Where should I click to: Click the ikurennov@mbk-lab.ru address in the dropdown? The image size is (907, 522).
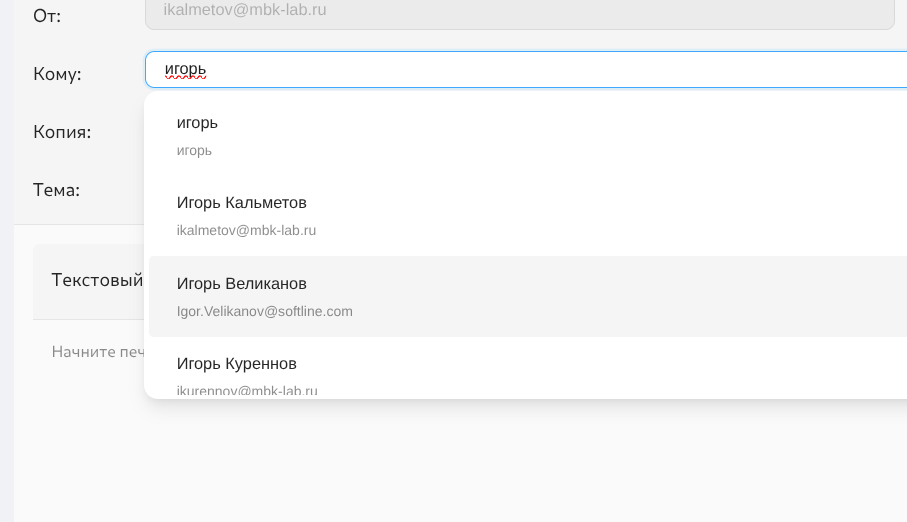(x=247, y=391)
